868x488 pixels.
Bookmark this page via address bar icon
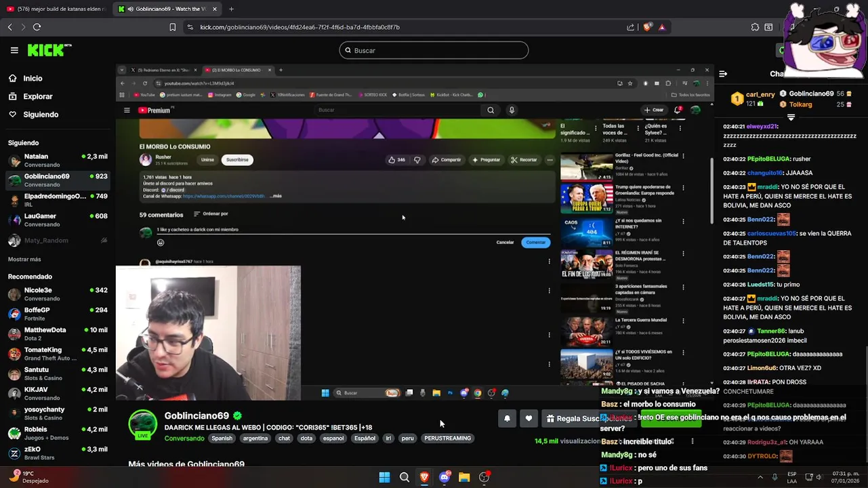(x=173, y=27)
